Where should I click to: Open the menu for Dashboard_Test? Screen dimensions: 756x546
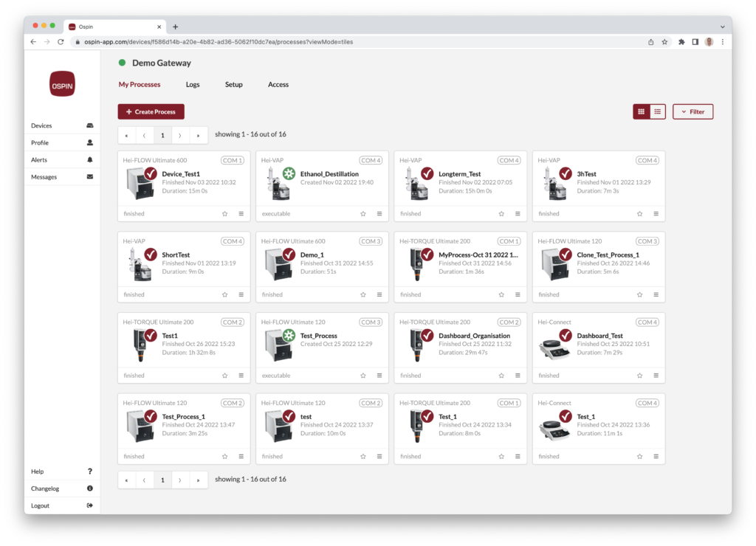(656, 376)
